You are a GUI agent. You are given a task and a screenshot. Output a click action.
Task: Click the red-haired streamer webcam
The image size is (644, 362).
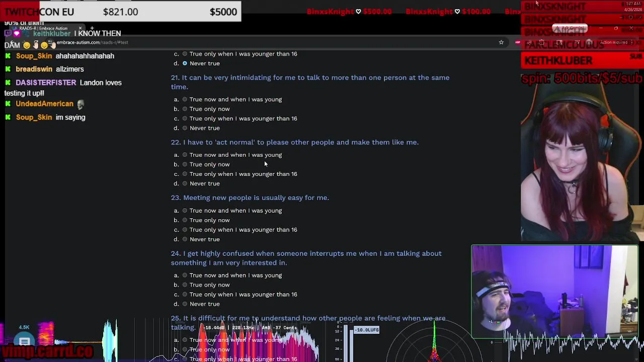pyautogui.click(x=582, y=163)
